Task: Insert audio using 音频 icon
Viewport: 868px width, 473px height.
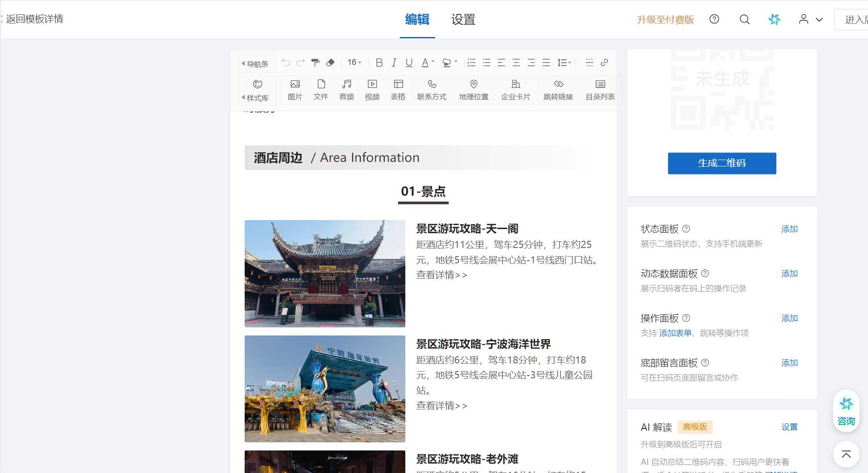Action: [x=346, y=90]
